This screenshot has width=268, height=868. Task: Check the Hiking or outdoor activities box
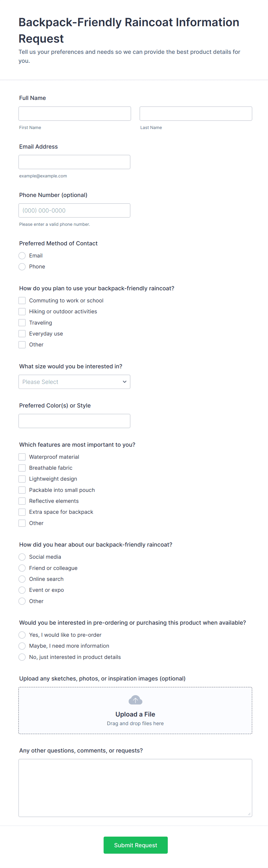pyautogui.click(x=22, y=312)
